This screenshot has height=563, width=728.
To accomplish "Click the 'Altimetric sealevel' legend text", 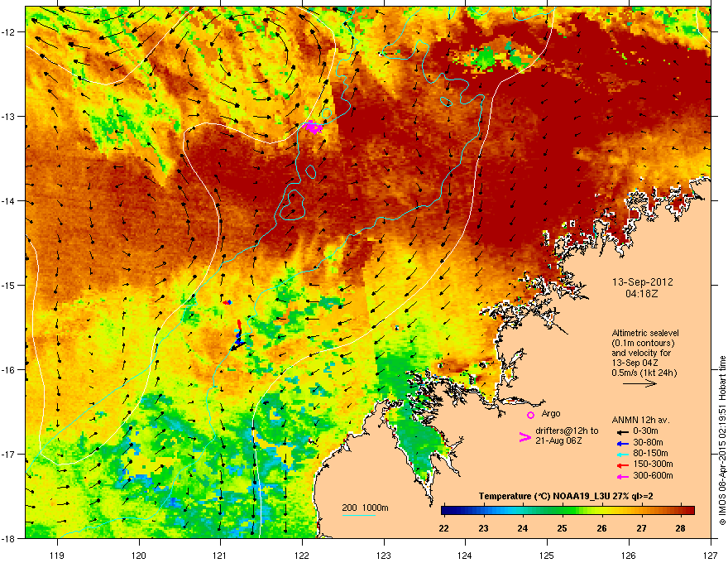I will pos(645,333).
